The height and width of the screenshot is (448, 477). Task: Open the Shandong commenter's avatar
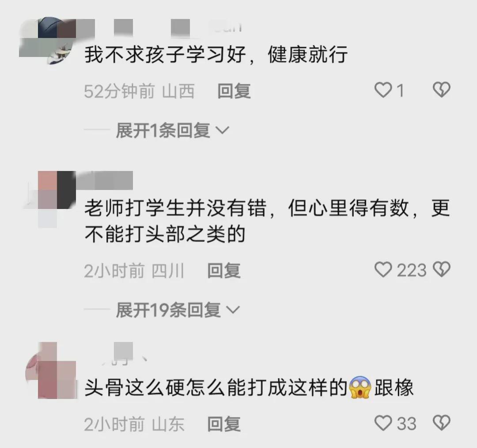point(51,371)
